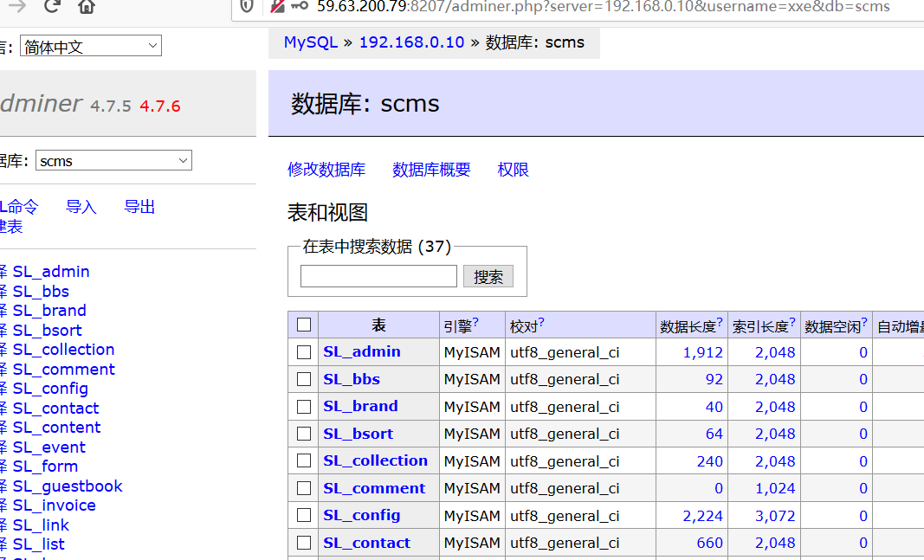Viewport: 924px width, 560px height.
Task: Open SL_brand in sidebar table list
Action: [x=49, y=311]
